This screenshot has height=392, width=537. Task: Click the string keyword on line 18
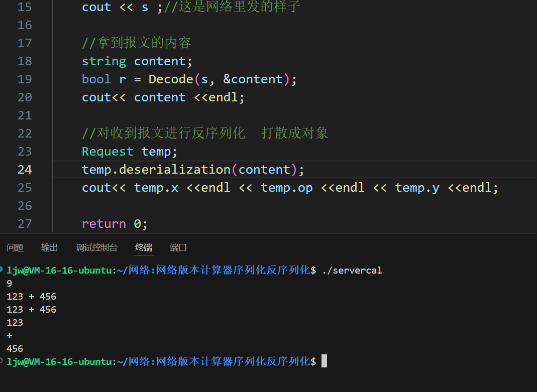(x=104, y=61)
